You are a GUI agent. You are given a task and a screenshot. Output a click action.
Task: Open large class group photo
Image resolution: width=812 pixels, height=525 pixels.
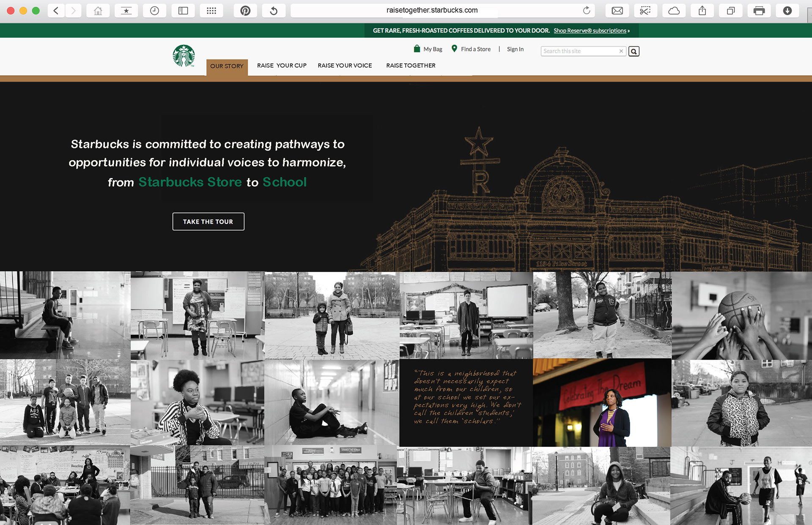[x=331, y=485]
